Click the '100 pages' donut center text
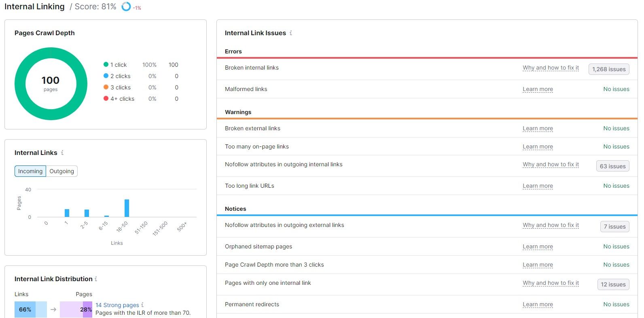Screen dimensions: 644x318 [51, 83]
